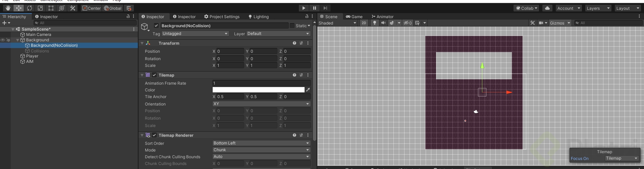Open the Tag dropdown
This screenshot has width=644, height=169.
pyautogui.click(x=195, y=34)
